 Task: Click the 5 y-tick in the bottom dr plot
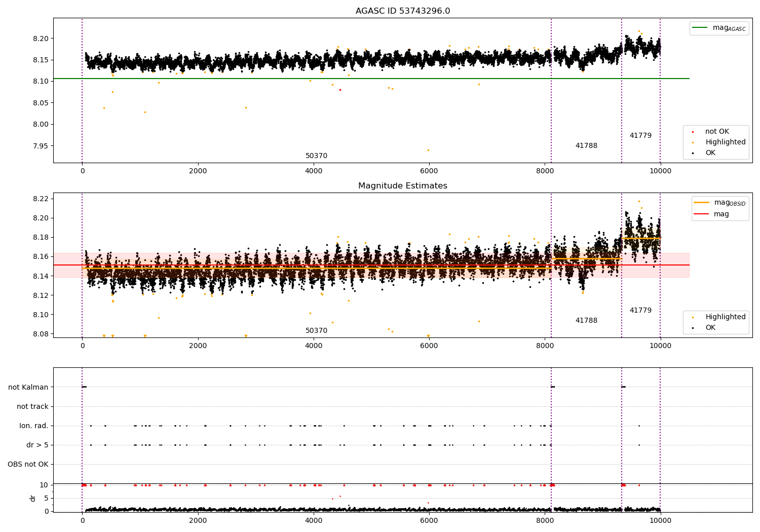click(47, 498)
